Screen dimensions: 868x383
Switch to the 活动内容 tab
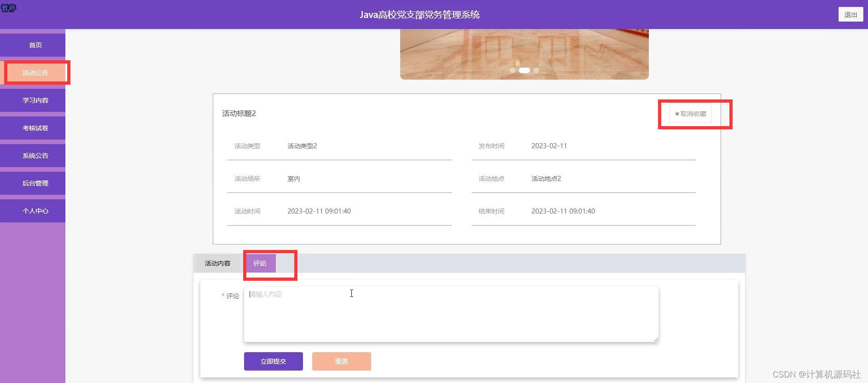tap(217, 263)
